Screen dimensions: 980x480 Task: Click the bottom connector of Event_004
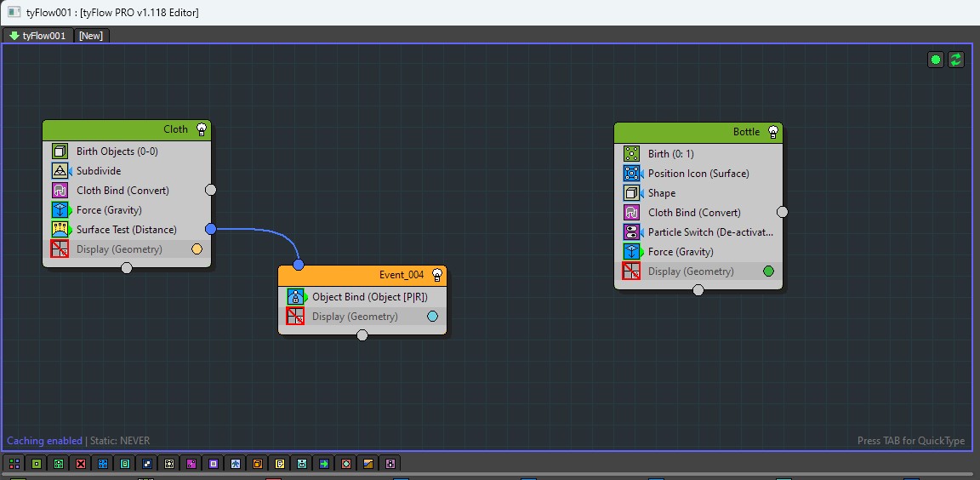[362, 335]
